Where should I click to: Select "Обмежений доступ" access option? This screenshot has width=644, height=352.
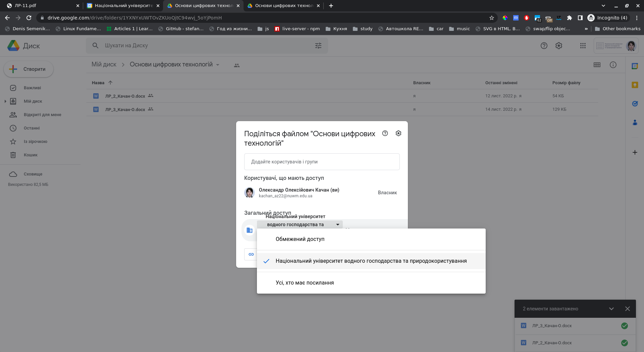click(x=300, y=239)
